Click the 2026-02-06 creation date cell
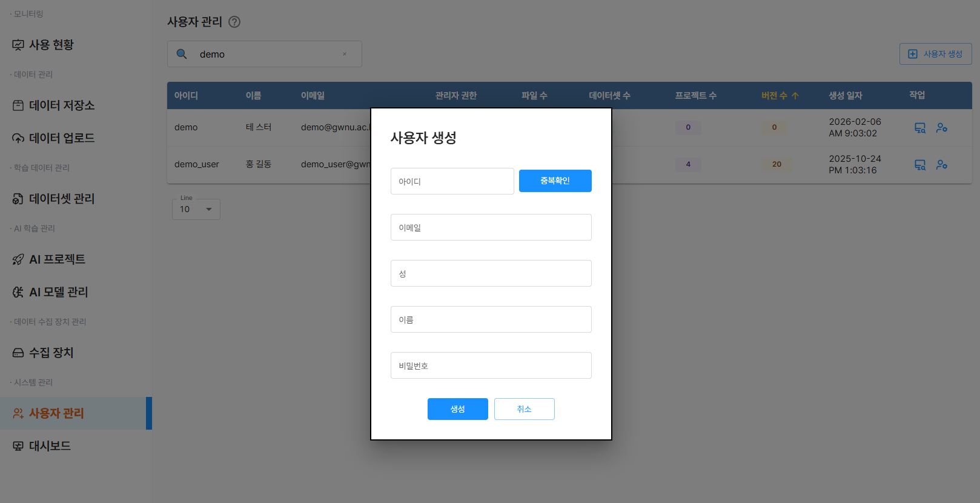This screenshot has height=503, width=980. click(855, 127)
